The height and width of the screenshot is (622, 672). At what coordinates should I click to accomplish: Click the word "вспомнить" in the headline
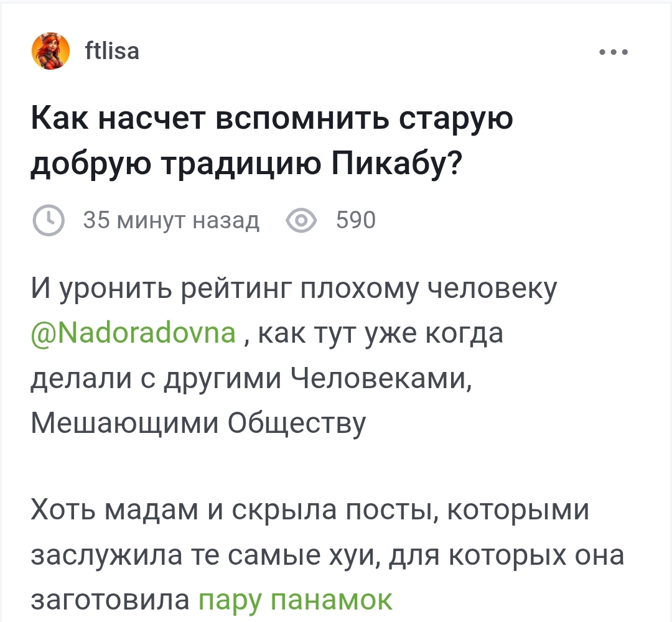click(304, 118)
